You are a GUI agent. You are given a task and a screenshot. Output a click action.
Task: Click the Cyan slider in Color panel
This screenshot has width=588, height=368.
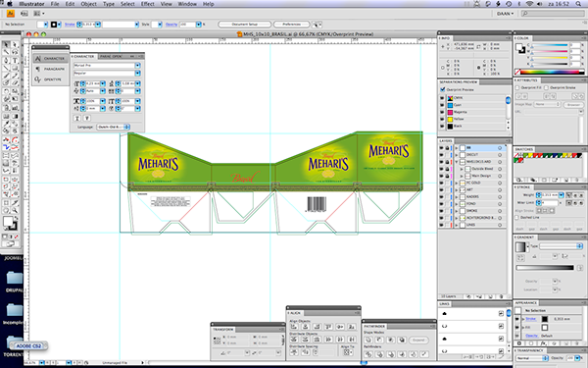click(551, 46)
